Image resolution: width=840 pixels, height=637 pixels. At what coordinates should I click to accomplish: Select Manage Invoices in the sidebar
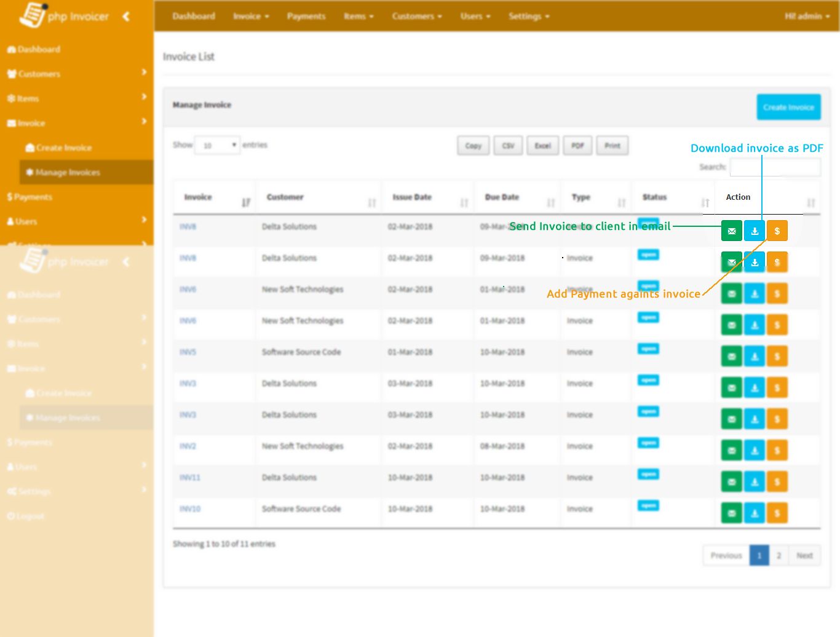pos(68,173)
